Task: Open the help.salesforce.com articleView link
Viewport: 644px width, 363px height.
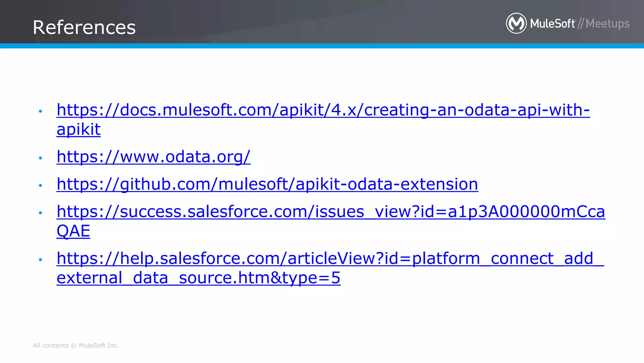Action: pyautogui.click(x=330, y=258)
